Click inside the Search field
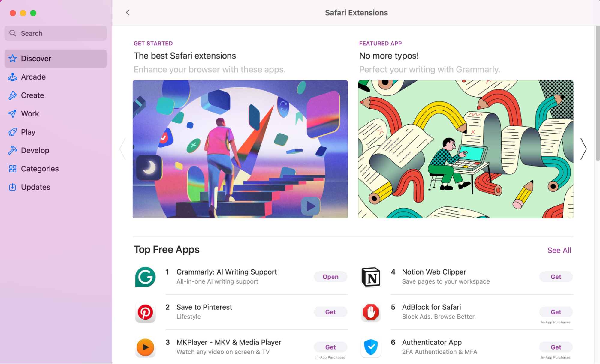Screen dimensions: 600x364 [55, 33]
